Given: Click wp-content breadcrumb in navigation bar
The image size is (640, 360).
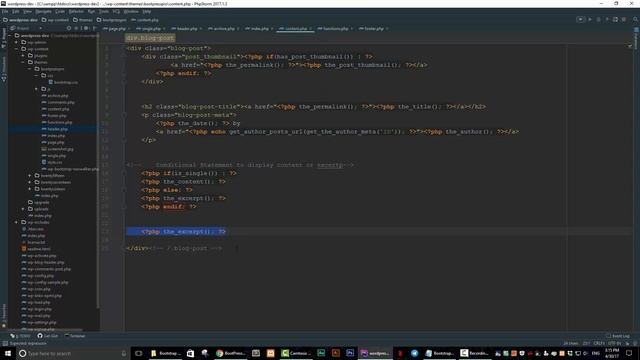Looking at the screenshot, I should point(55,20).
